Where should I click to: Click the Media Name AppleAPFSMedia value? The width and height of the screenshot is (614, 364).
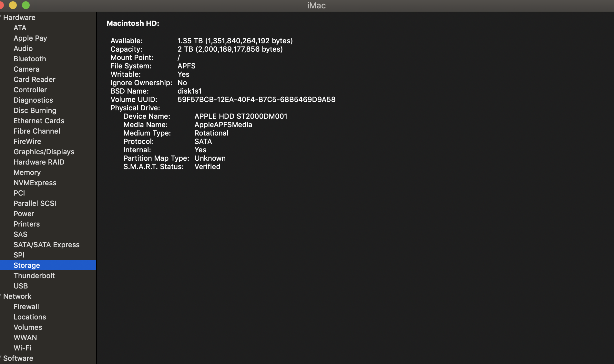pyautogui.click(x=223, y=125)
